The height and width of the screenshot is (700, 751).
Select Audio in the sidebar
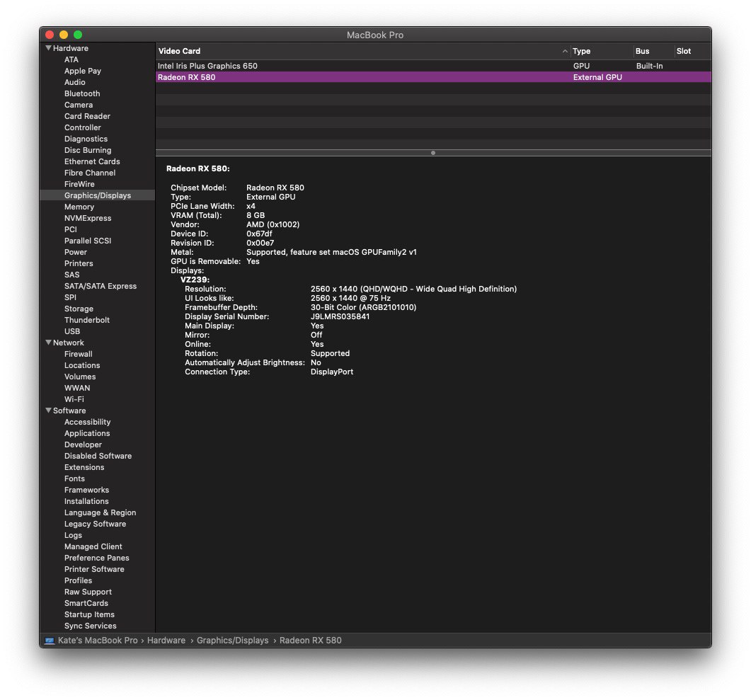pos(75,82)
